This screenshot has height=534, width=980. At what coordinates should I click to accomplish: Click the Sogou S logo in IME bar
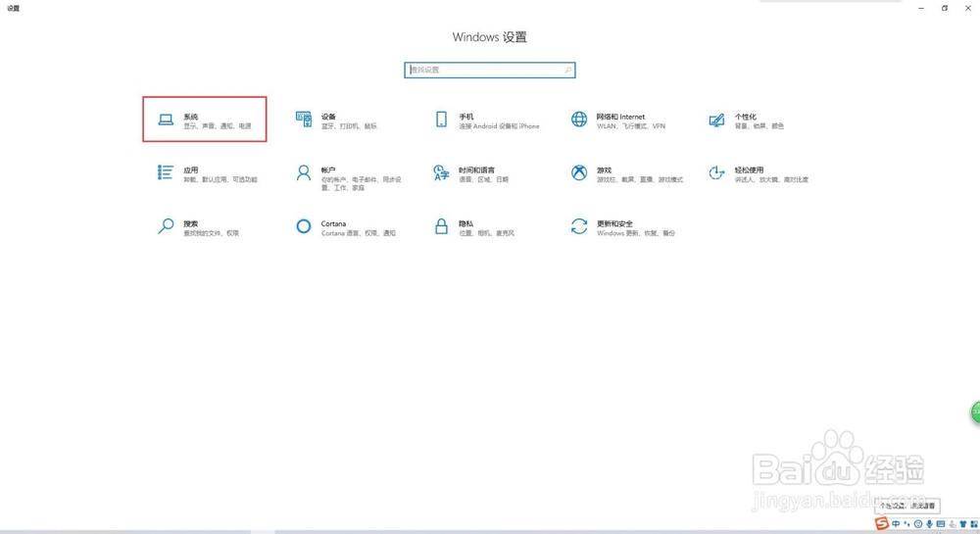click(882, 523)
